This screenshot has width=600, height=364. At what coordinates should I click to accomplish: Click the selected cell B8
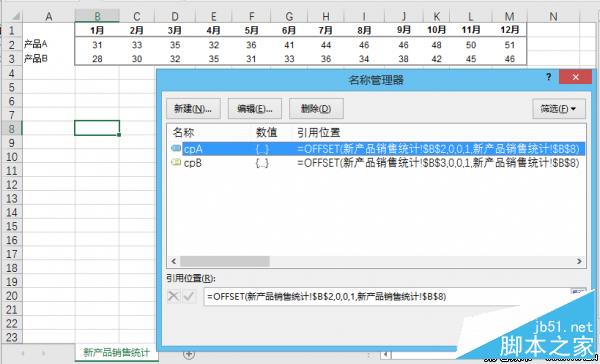pyautogui.click(x=97, y=128)
